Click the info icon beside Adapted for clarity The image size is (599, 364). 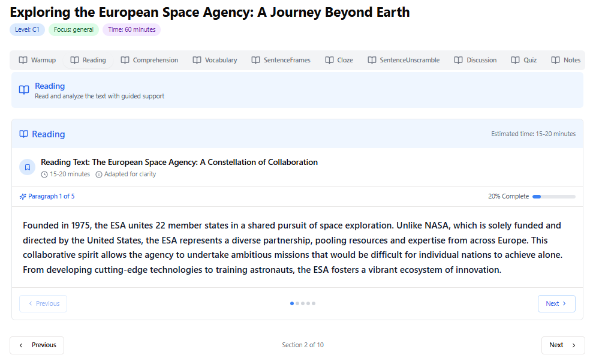tap(99, 175)
